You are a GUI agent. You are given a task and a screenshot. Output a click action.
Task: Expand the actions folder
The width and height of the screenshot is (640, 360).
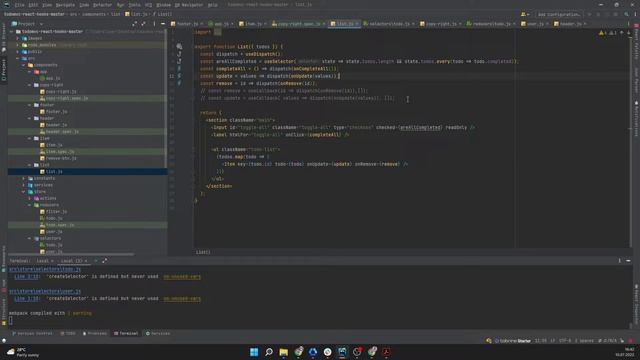pyautogui.click(x=30, y=198)
